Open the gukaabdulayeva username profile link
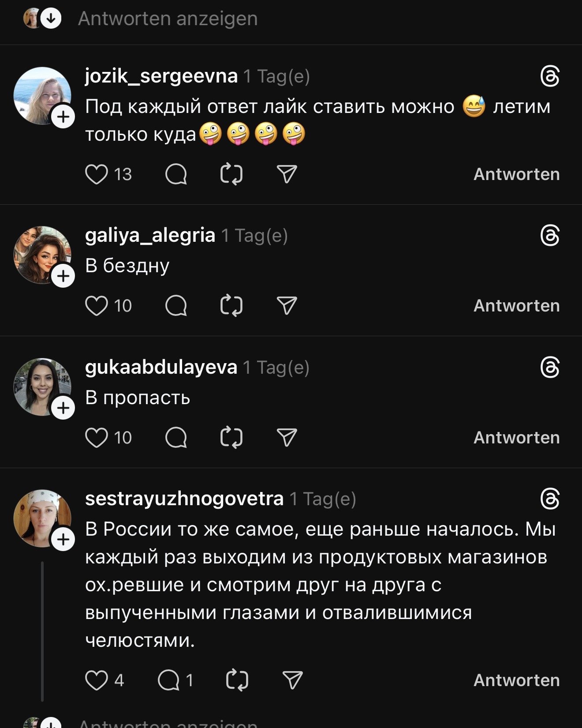The height and width of the screenshot is (728, 582). [161, 367]
